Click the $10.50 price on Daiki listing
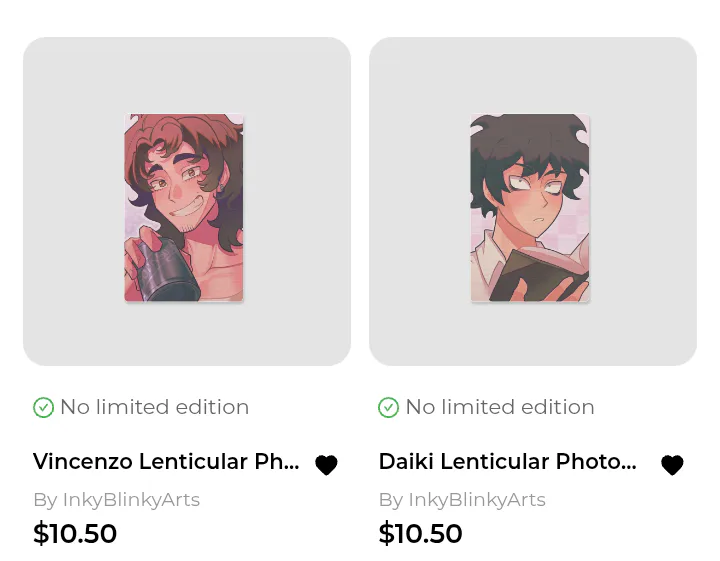This screenshot has width=720, height=561. pyautogui.click(x=420, y=534)
